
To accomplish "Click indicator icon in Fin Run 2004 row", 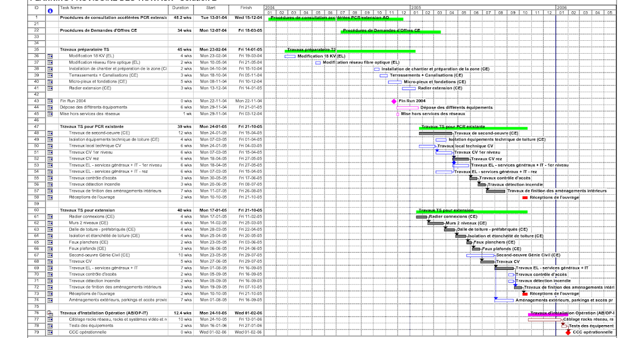I will (x=50, y=101).
